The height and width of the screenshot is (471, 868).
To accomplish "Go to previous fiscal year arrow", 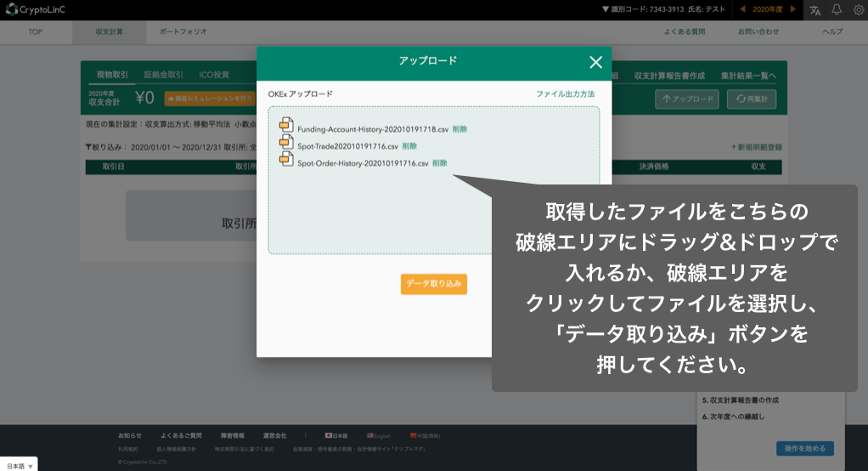I will (x=743, y=9).
